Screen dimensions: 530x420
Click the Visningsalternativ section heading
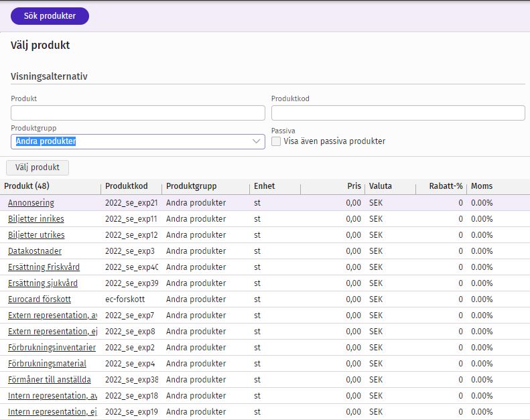click(49, 76)
